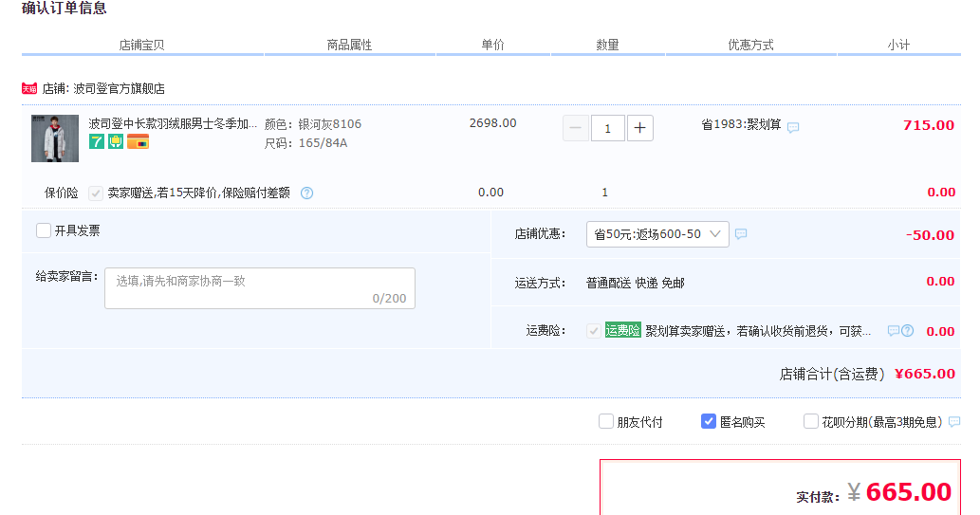Click the 给卖家留言 message field
Viewport: 980px width, 515px height.
coord(260,288)
